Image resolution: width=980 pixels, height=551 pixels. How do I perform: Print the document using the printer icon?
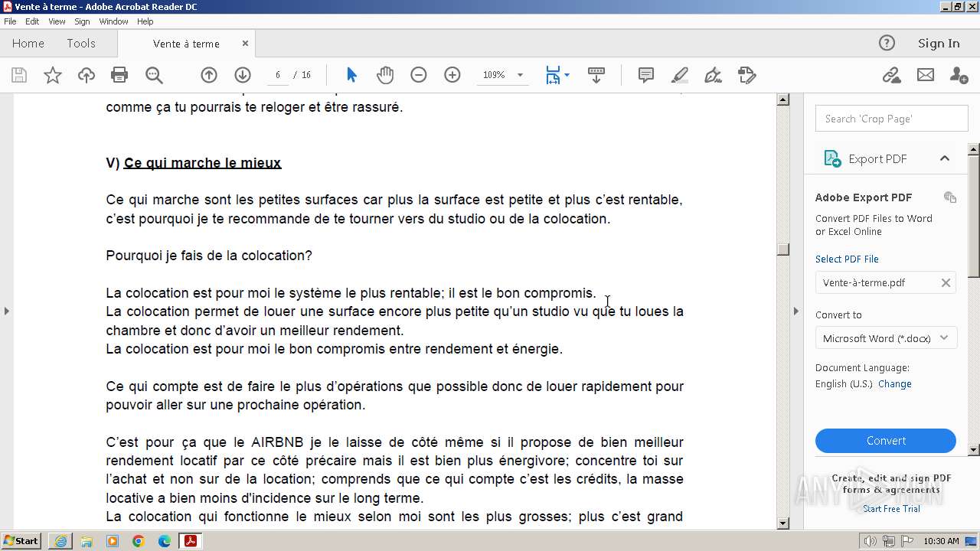point(119,75)
